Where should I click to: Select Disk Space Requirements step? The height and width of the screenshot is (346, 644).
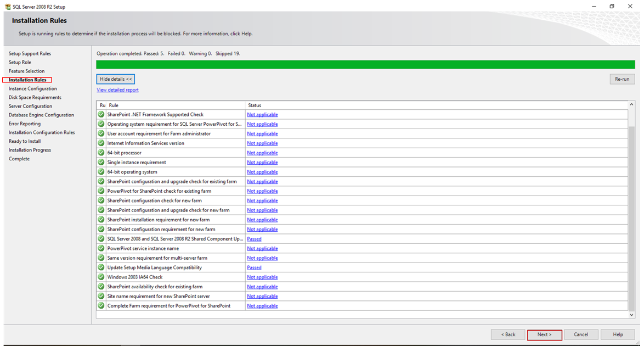(35, 98)
